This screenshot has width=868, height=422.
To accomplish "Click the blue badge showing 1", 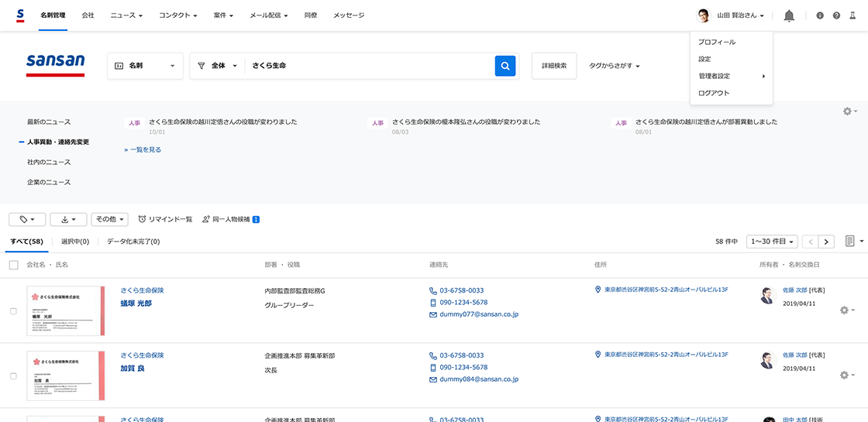I will pos(256,220).
